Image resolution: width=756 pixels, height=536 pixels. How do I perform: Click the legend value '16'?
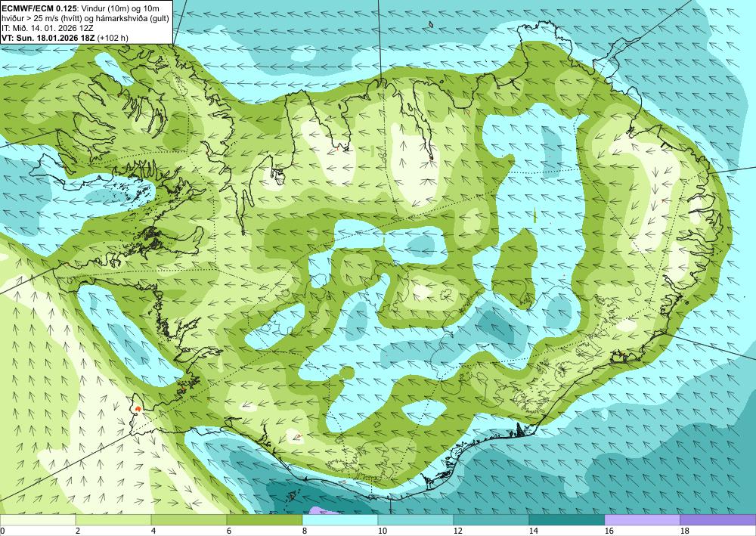pos(609,531)
